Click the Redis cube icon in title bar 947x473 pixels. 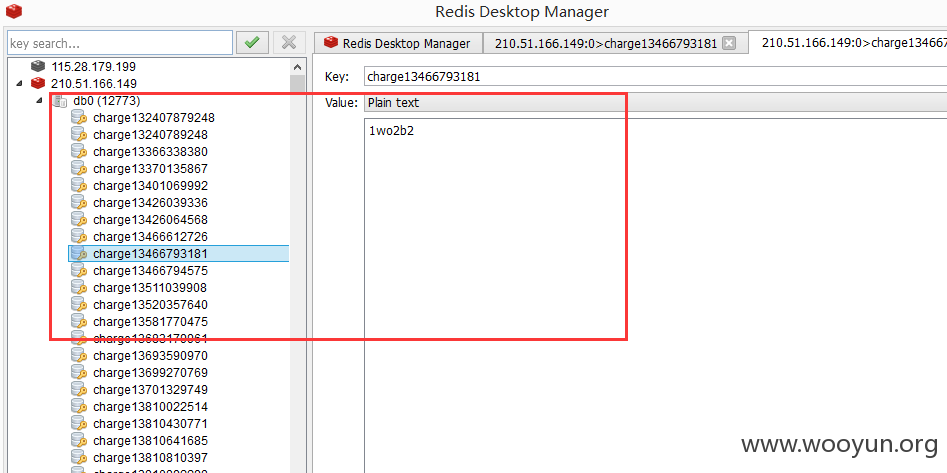click(13, 11)
